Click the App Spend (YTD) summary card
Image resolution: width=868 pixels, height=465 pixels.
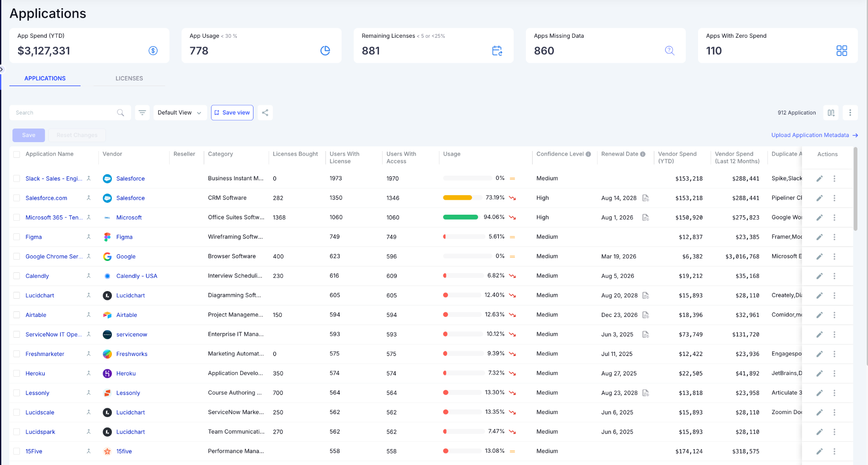[89, 45]
